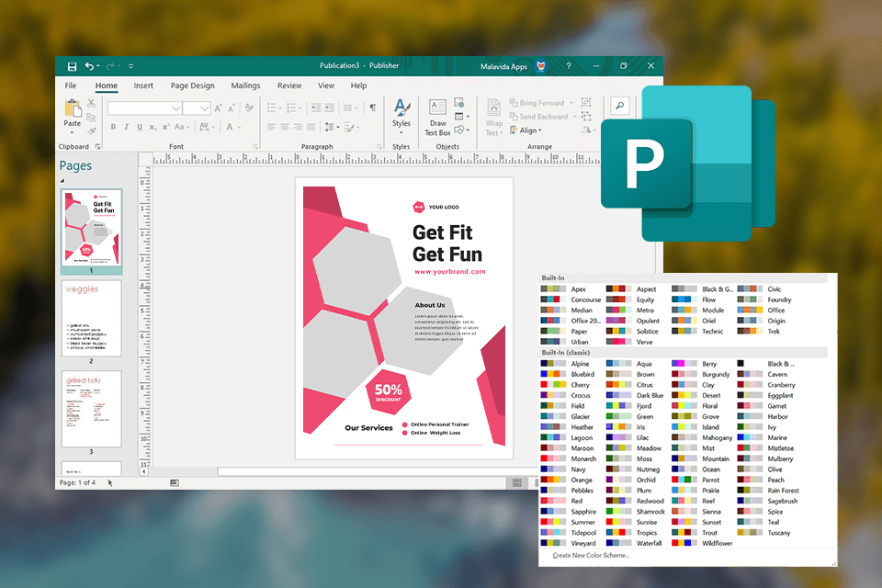Copy the selection using the Copy icon
882x588 pixels.
pyautogui.click(x=91, y=117)
